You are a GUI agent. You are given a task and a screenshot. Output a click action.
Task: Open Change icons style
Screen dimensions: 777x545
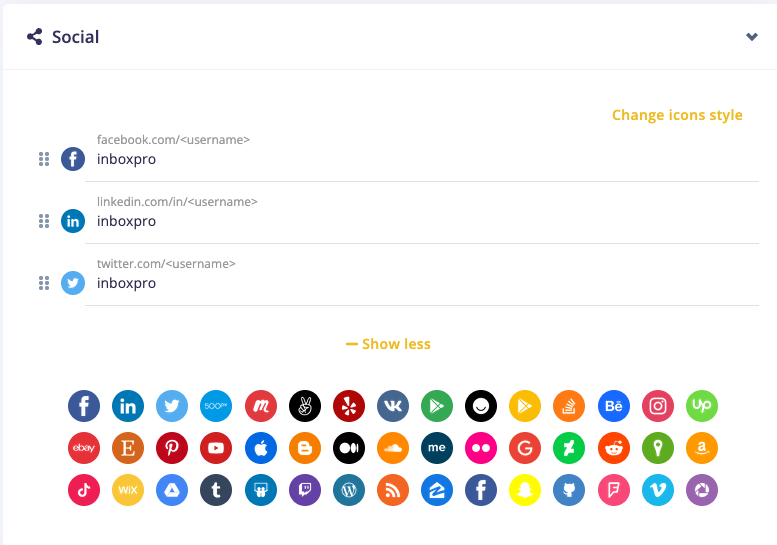click(x=677, y=115)
